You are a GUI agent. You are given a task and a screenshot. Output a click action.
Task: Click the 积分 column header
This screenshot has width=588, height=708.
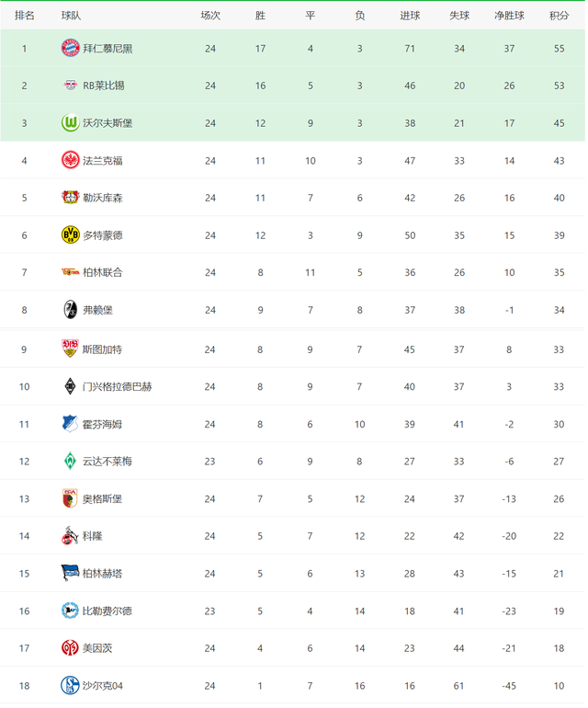559,16
